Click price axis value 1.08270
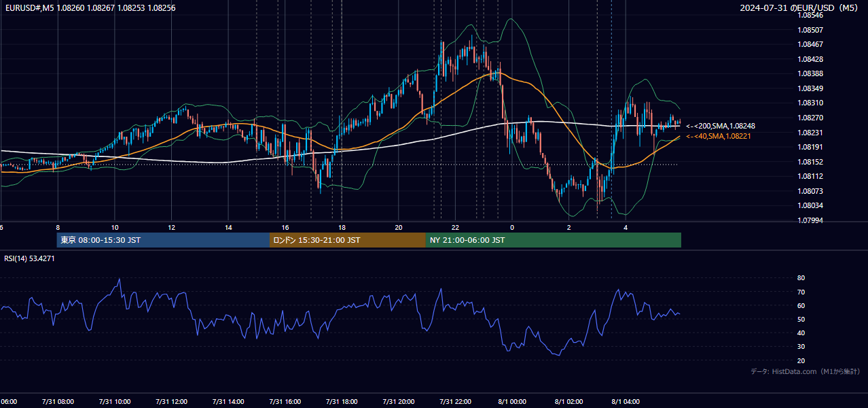Viewport: 868px width, 408px height. coord(810,118)
